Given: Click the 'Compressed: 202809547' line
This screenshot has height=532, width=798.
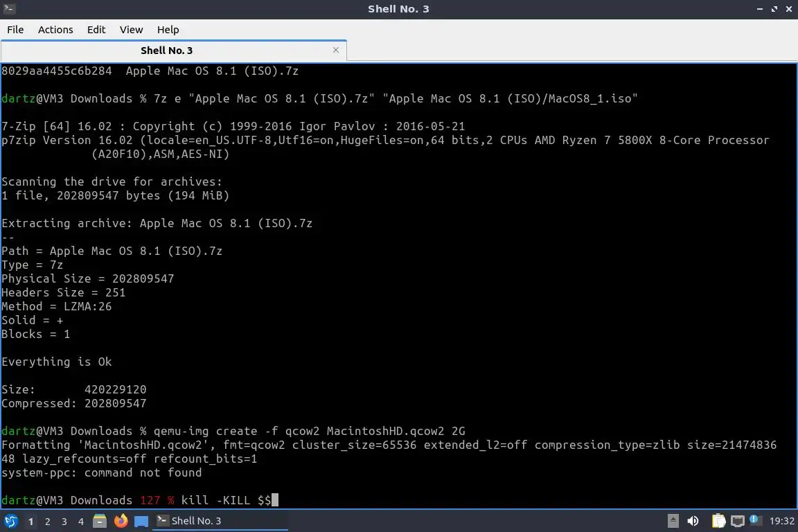Looking at the screenshot, I should click(x=74, y=404).
